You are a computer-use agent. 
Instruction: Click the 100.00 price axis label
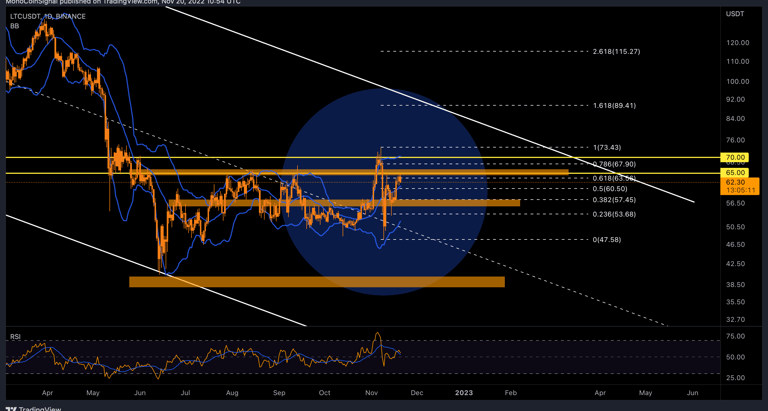(x=737, y=81)
